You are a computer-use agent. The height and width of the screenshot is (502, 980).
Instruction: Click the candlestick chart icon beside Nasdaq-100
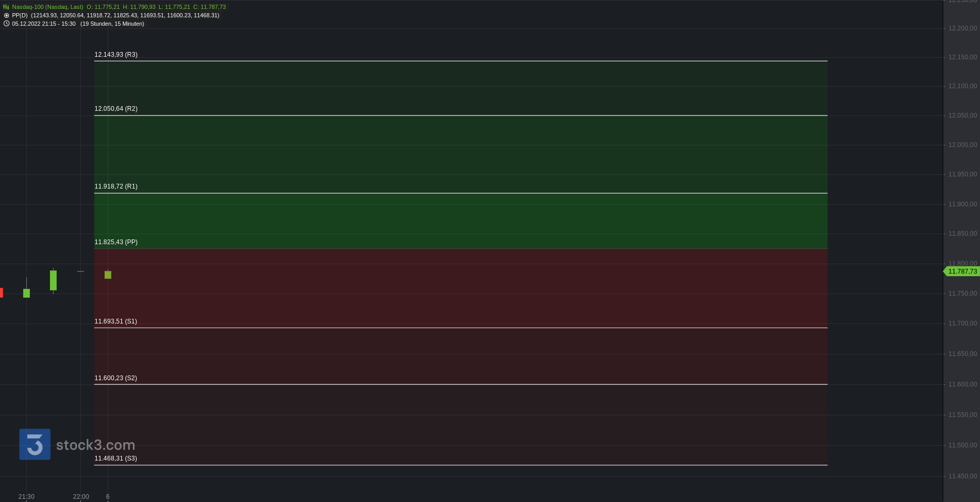pyautogui.click(x=6, y=7)
